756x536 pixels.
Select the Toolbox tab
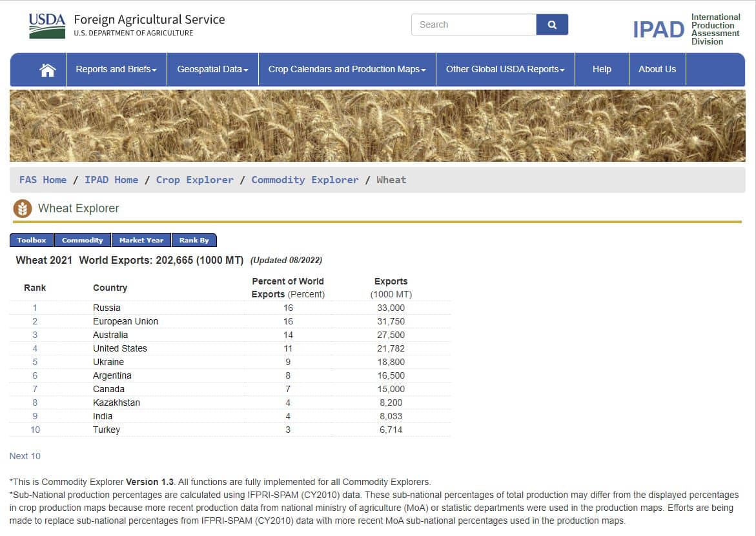pyautogui.click(x=32, y=240)
